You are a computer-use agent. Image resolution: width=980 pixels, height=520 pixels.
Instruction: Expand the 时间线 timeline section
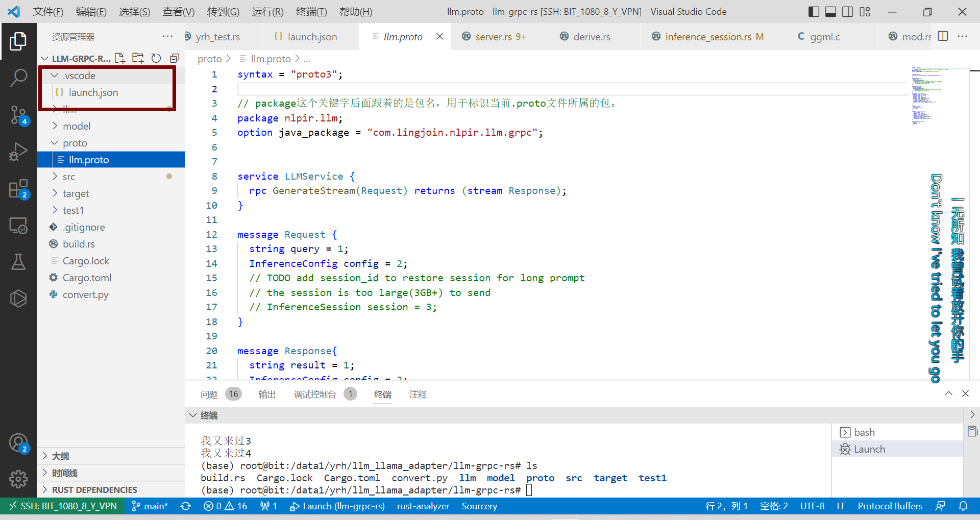pyautogui.click(x=111, y=473)
